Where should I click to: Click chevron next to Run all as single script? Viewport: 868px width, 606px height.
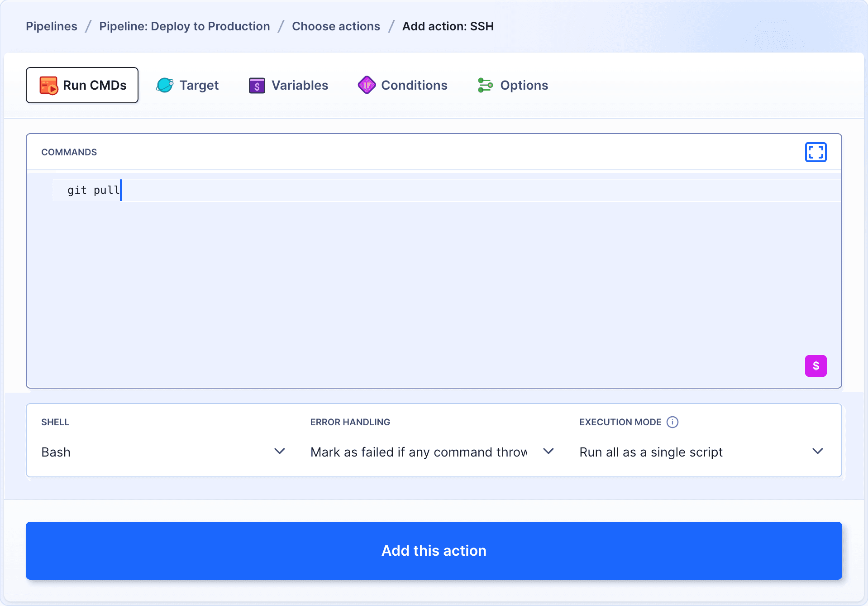click(817, 452)
